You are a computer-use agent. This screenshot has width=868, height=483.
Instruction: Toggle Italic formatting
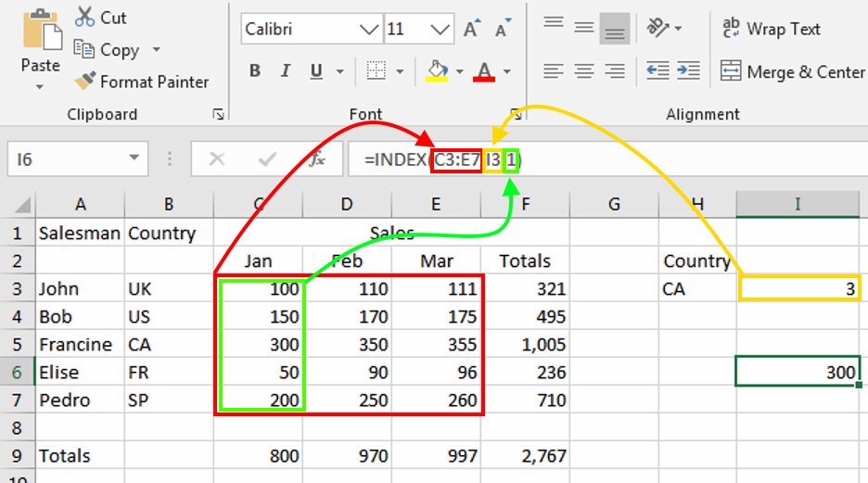[286, 71]
